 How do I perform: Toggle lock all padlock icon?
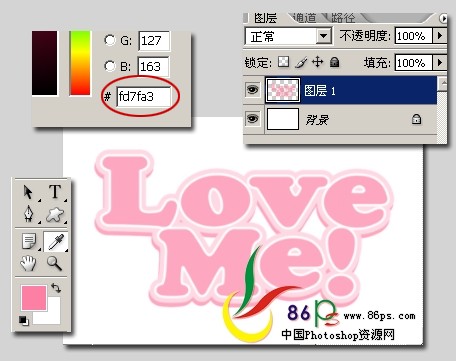coord(334,62)
